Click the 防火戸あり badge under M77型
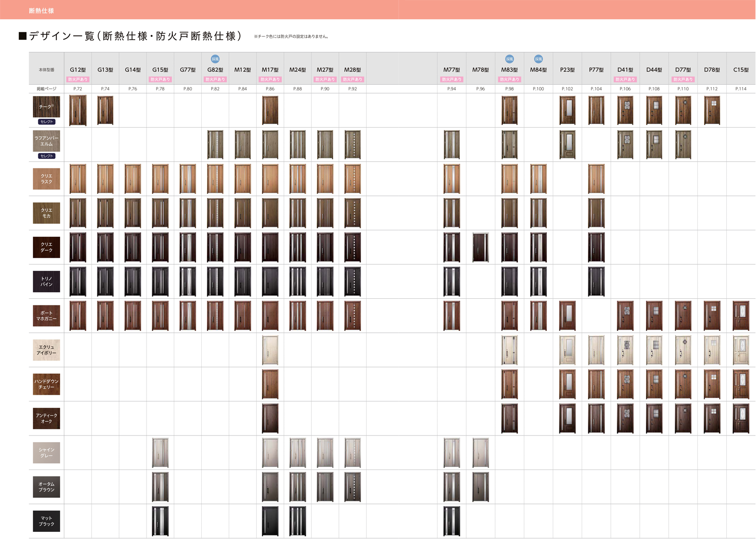This screenshot has width=756, height=539. click(452, 79)
